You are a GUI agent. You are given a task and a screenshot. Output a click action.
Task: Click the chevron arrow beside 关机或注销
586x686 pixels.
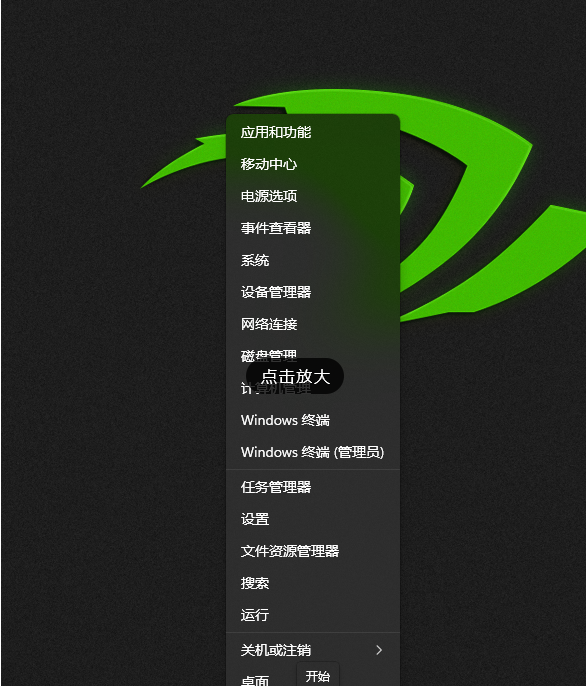tap(379, 650)
